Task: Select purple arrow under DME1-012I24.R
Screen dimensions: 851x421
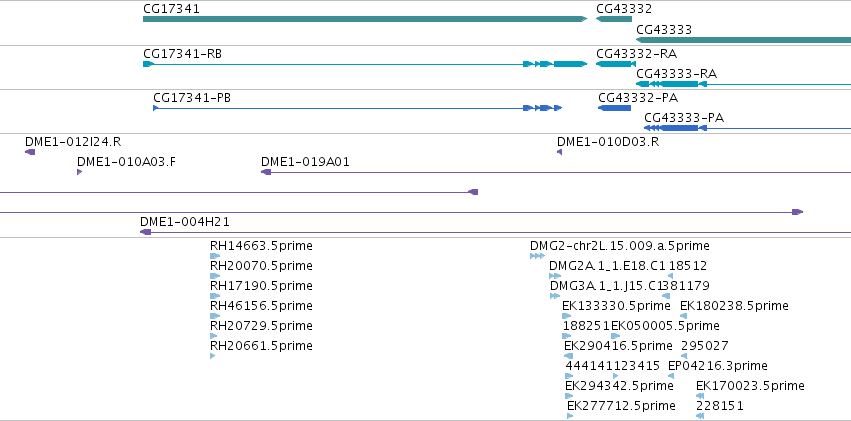Action: coord(30,152)
